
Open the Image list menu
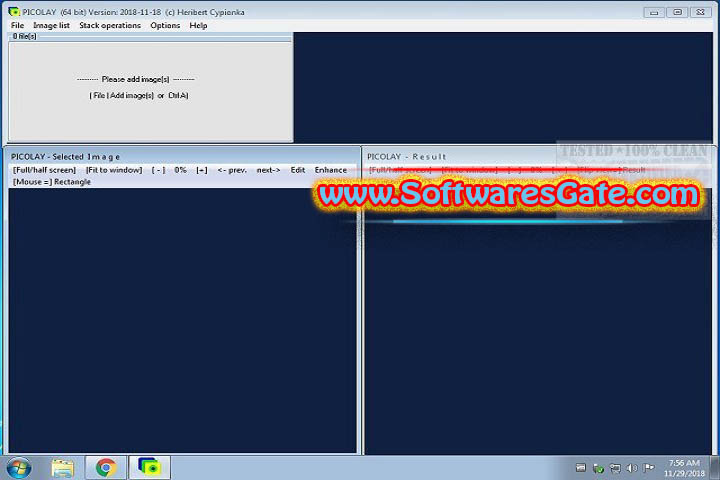(x=51, y=25)
